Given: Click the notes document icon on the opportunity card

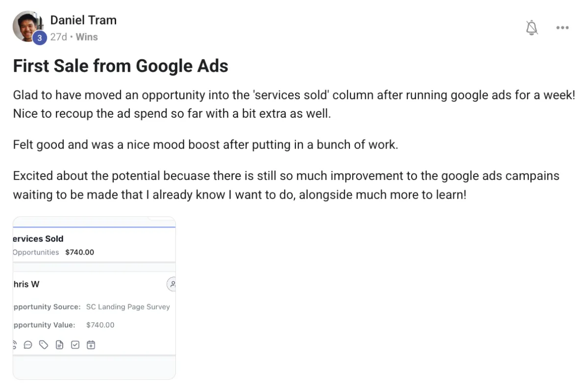Looking at the screenshot, I should 59,345.
